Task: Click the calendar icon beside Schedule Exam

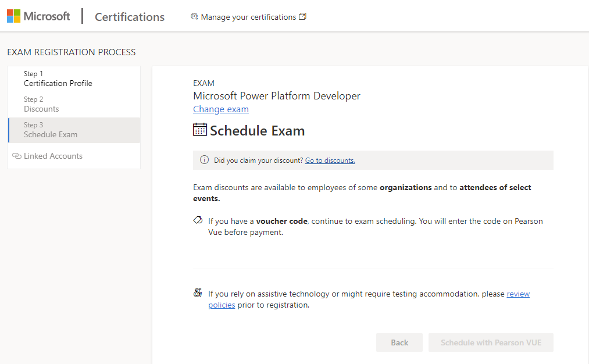Action: tap(200, 130)
